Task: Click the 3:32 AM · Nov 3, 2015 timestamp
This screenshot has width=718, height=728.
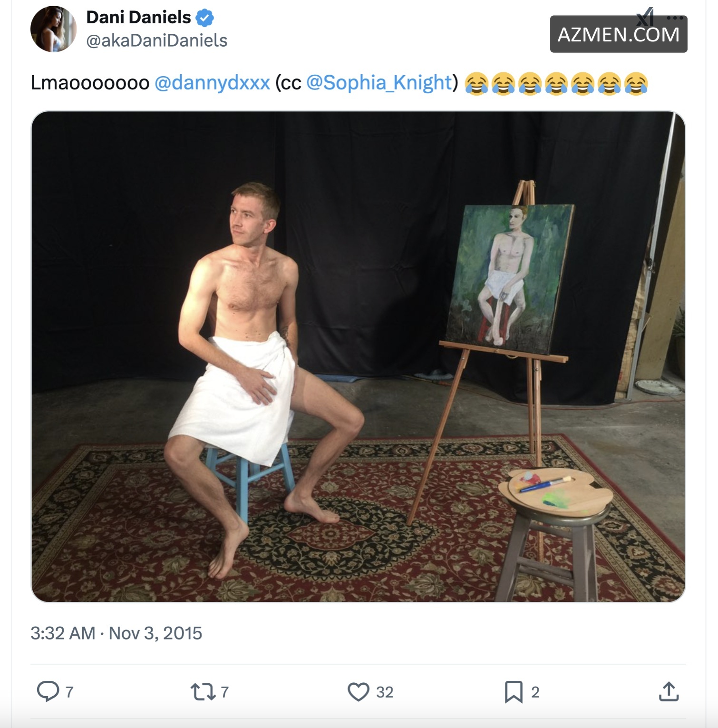Action: (116, 633)
